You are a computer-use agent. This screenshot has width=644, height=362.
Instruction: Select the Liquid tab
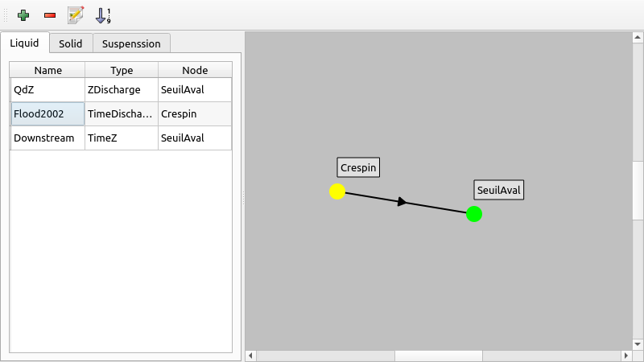click(24, 43)
